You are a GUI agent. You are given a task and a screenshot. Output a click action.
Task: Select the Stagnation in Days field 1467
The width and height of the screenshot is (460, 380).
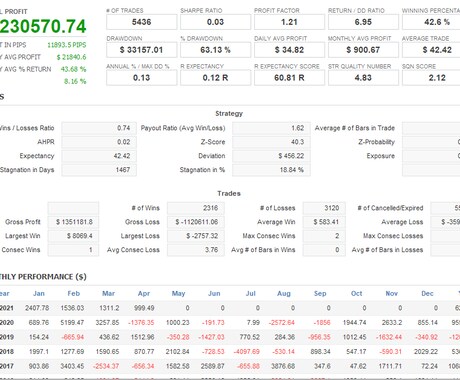[x=99, y=170]
